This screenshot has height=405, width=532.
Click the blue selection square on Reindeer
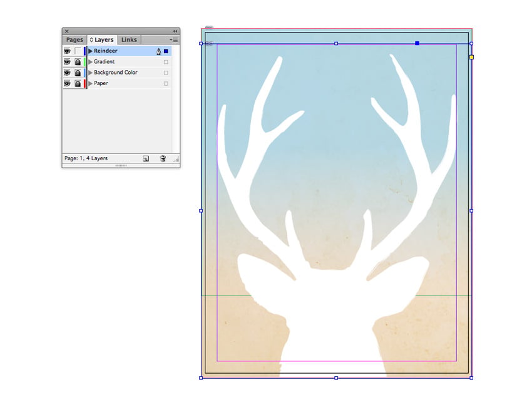(166, 51)
